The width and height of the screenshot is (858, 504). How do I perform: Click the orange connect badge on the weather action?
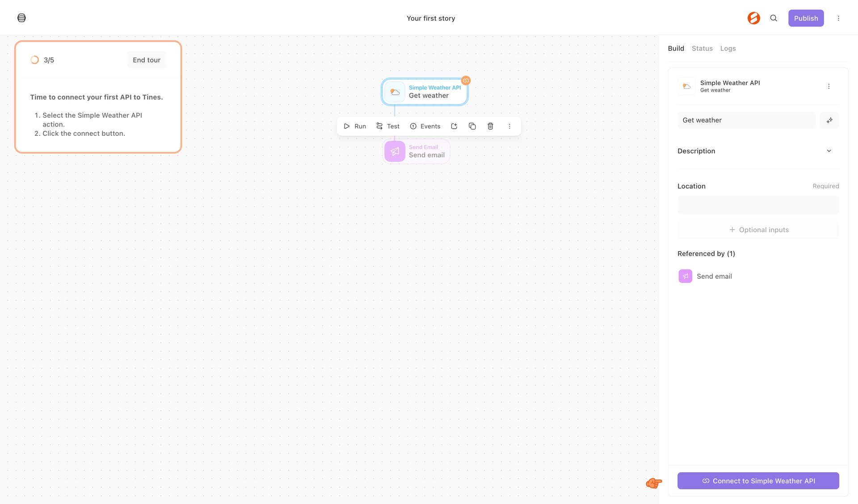click(x=466, y=81)
